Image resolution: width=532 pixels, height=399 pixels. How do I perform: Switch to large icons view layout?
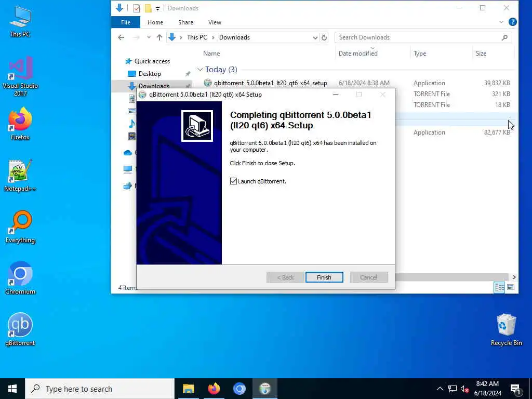[511, 288]
